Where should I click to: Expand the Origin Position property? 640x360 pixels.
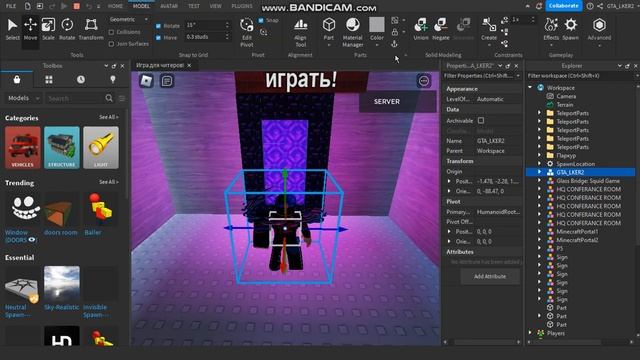click(449, 181)
